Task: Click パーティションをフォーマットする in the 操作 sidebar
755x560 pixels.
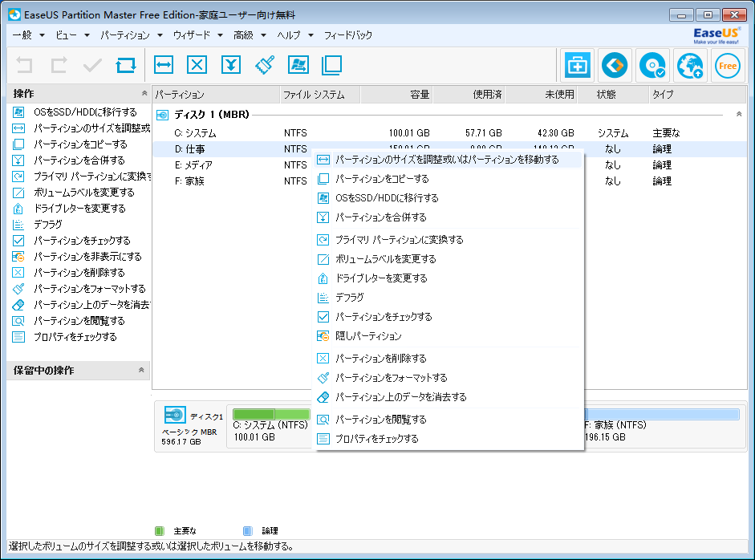Action: pos(90,289)
